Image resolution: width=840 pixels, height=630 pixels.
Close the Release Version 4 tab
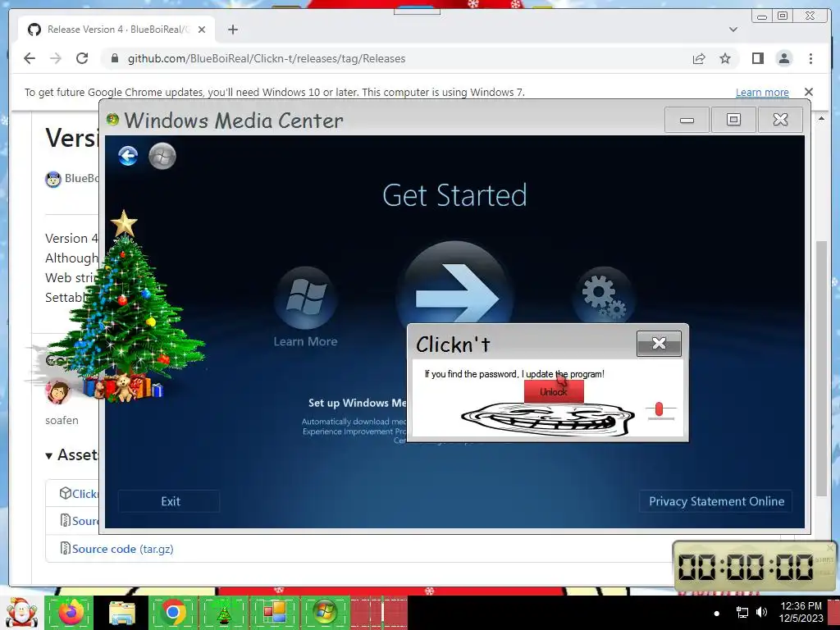202,30
